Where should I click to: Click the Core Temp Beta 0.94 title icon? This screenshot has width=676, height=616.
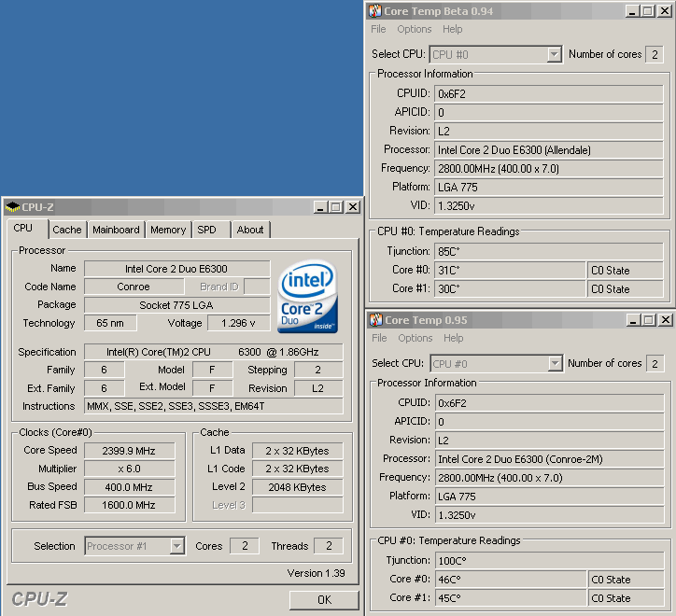[x=375, y=11]
